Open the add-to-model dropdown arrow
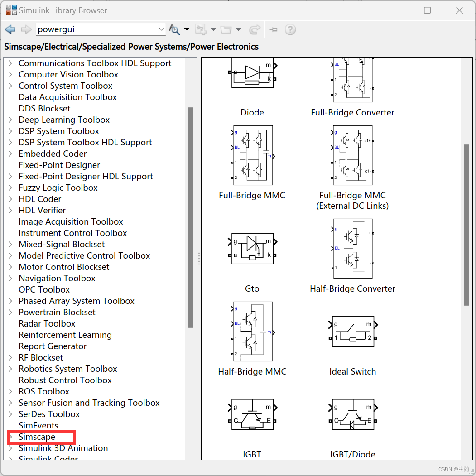The height and width of the screenshot is (476, 476). (213, 29)
